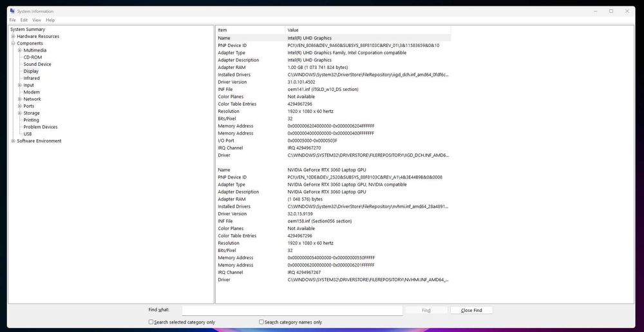Select the CD-ROM tree item

pos(32,57)
